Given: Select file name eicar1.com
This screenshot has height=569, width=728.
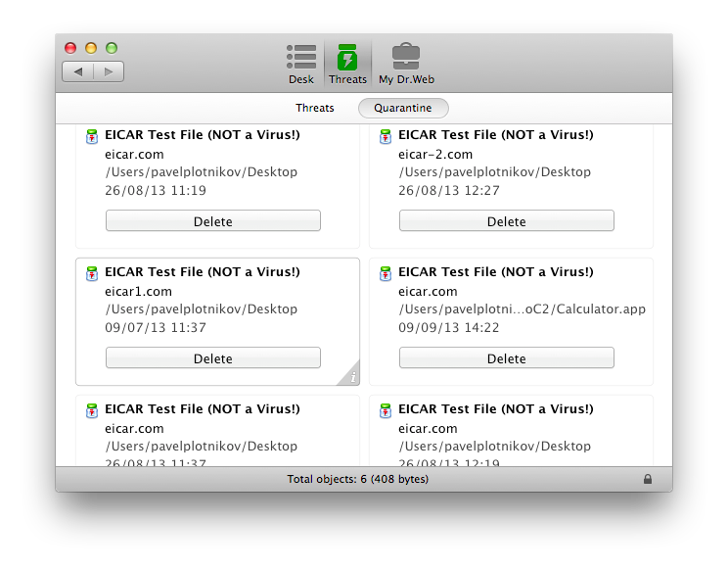Looking at the screenshot, I should click(138, 292).
